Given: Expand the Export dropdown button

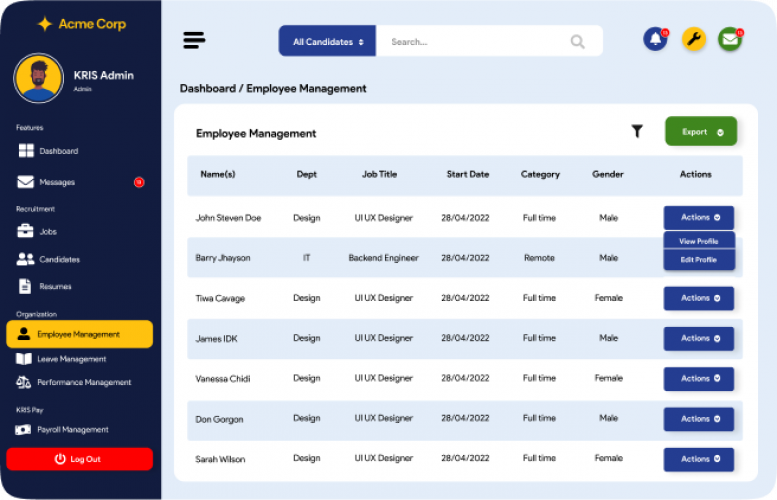Looking at the screenshot, I should click(701, 132).
